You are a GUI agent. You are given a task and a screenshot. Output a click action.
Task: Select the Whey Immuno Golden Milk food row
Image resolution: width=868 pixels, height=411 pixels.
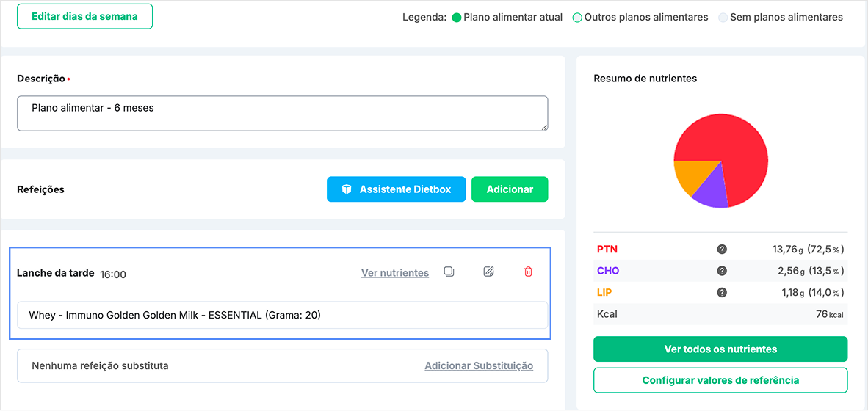click(282, 316)
